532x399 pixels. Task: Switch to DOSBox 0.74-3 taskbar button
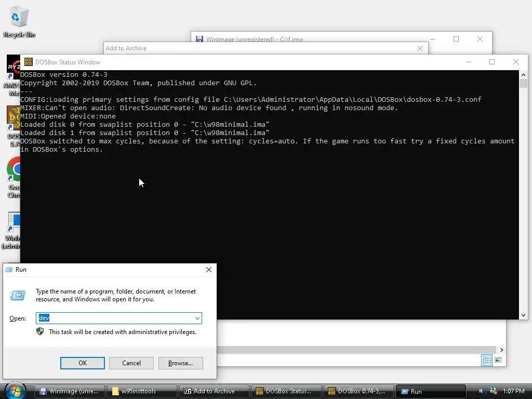point(358,391)
